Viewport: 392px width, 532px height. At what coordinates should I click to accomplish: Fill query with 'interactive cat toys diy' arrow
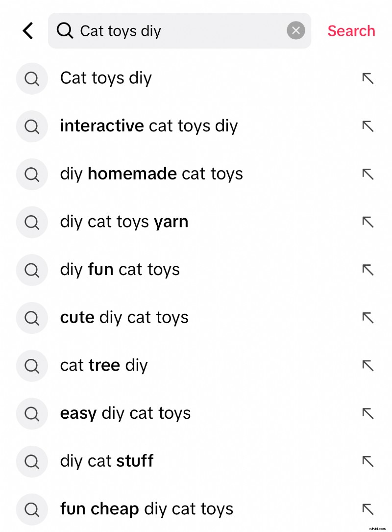point(367,126)
